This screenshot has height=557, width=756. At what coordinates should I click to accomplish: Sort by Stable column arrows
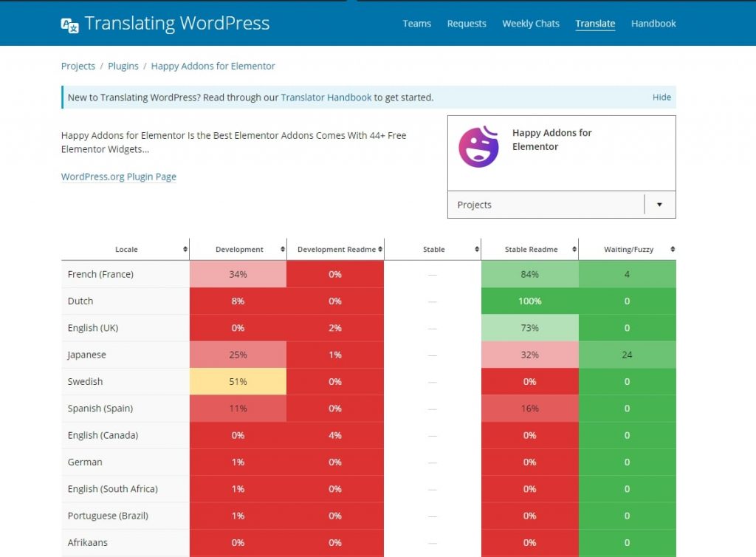point(477,250)
